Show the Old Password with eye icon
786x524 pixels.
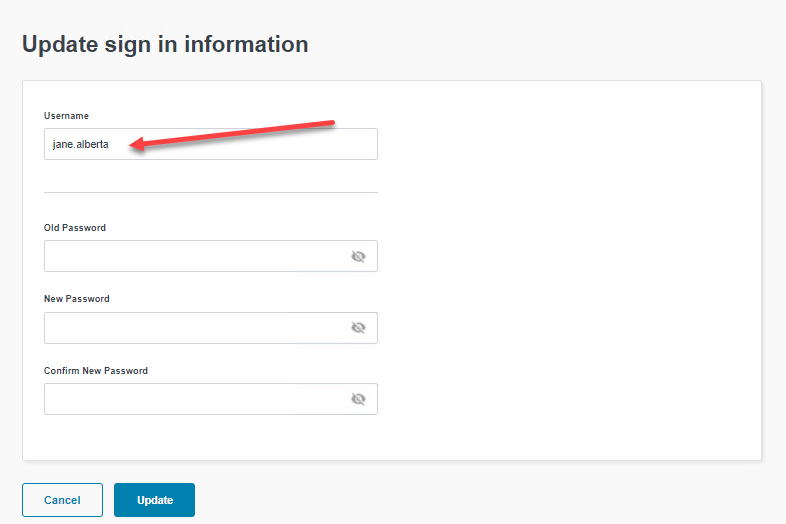click(358, 256)
